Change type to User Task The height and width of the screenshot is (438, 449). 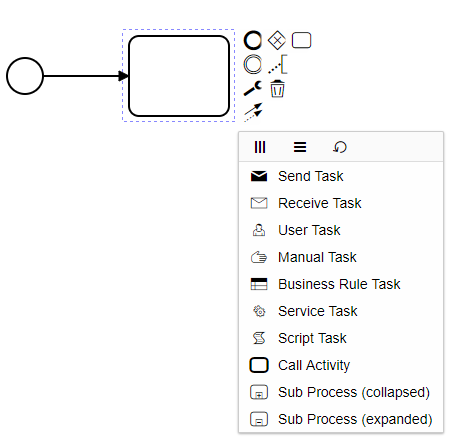click(341, 230)
